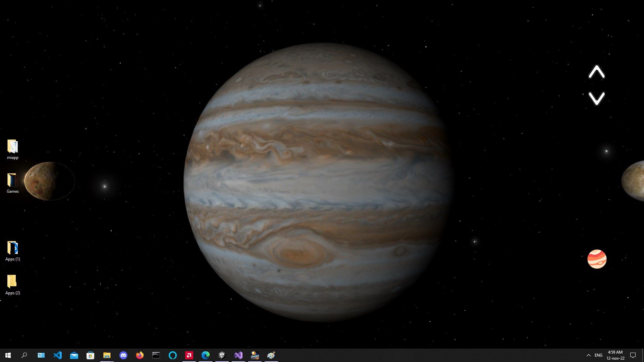644x362 pixels.
Task: Open the Apps (2) desktop folder
Action: 13,285
